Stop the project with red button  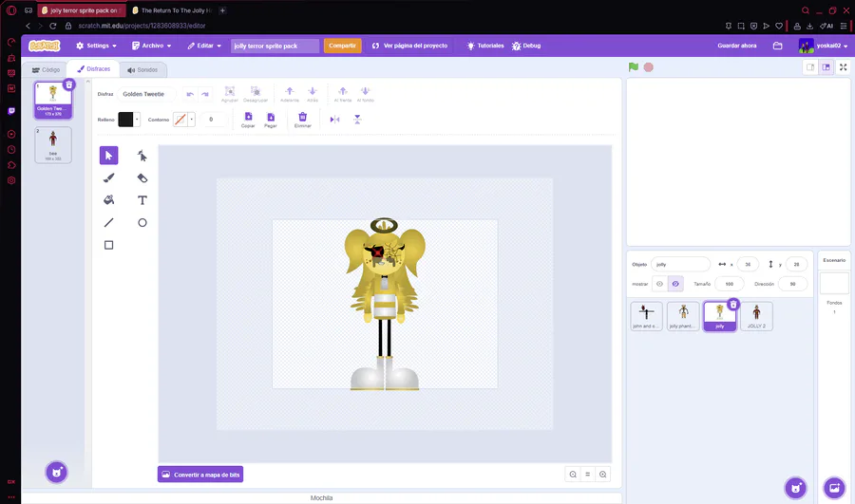648,67
